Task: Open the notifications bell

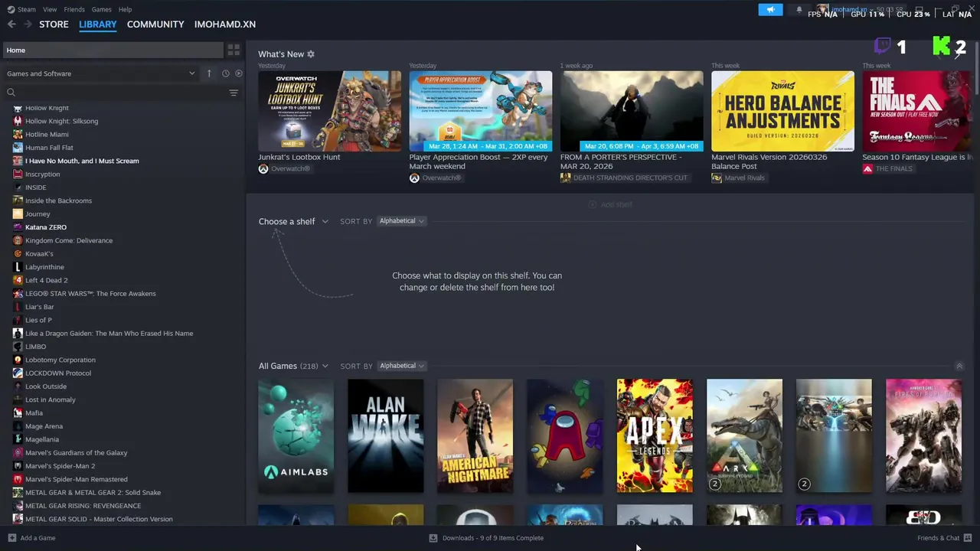Action: 799,9
